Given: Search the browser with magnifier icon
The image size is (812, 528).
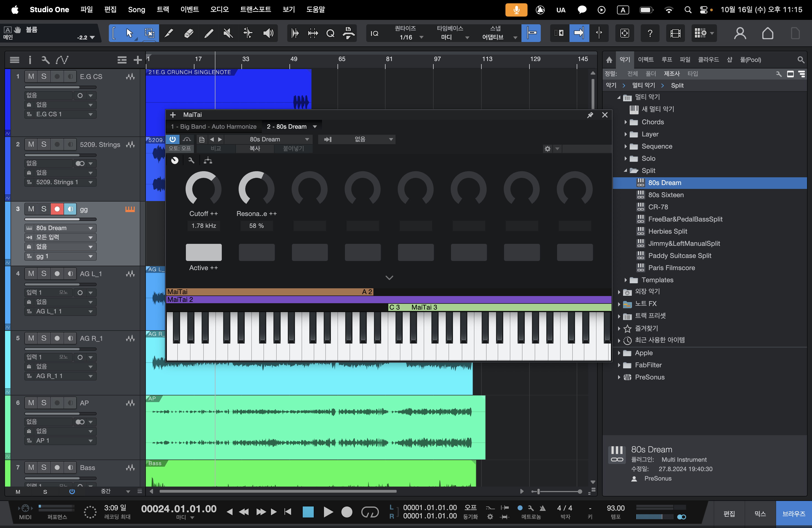Looking at the screenshot, I should pos(801,60).
